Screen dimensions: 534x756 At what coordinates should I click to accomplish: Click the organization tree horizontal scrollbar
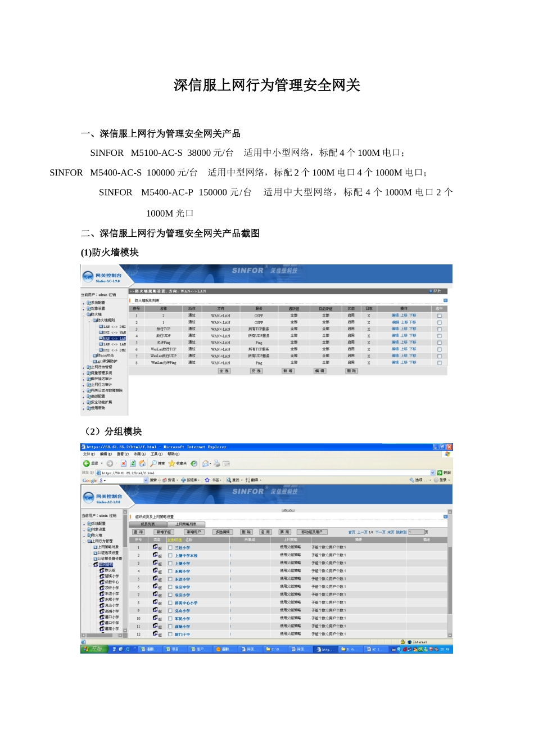pos(102,636)
